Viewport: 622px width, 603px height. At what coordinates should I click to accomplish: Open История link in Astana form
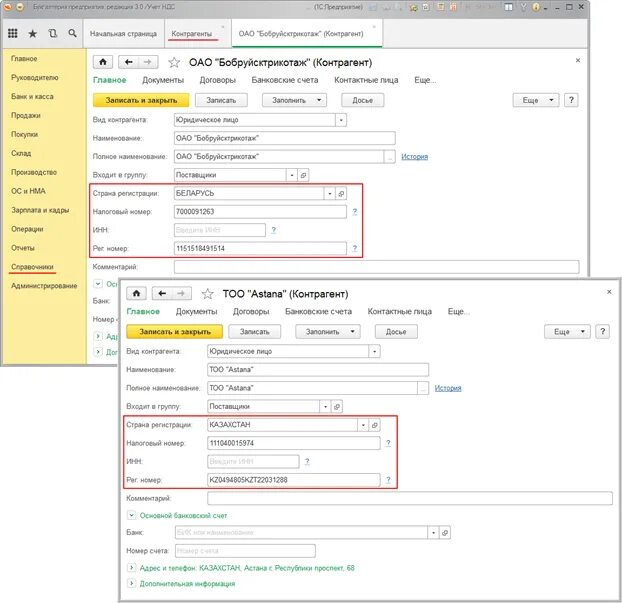[448, 388]
